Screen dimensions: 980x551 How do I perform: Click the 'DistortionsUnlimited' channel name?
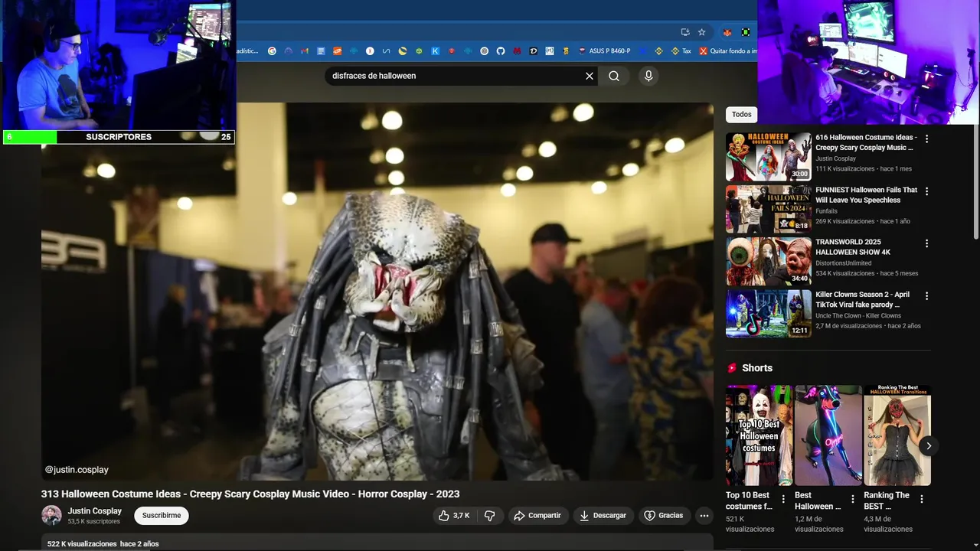(x=844, y=263)
